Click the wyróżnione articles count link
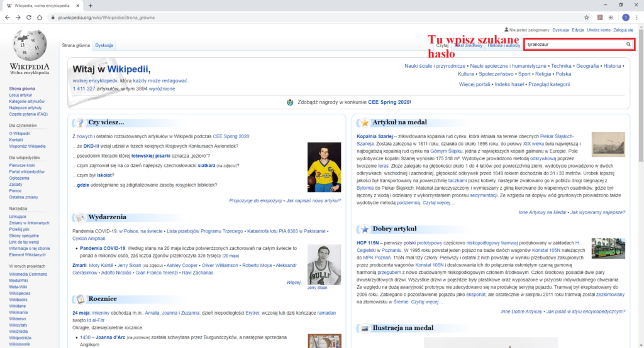This screenshot has width=644, height=348. tap(162, 89)
